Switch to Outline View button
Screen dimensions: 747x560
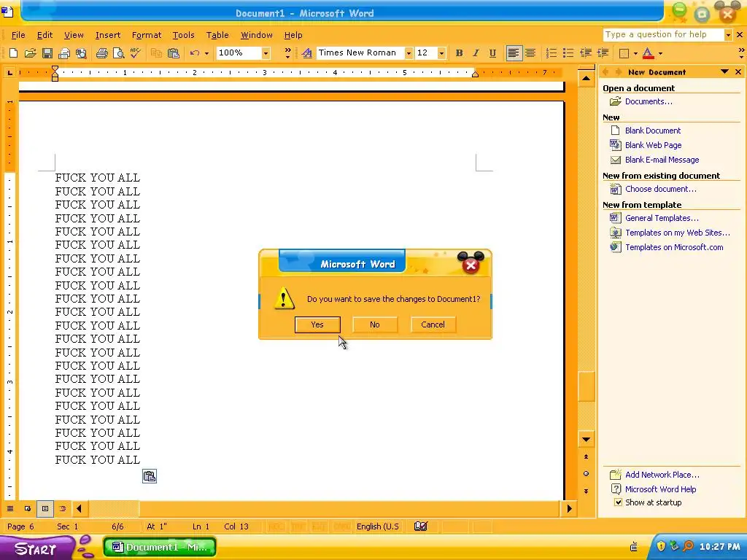tap(63, 508)
